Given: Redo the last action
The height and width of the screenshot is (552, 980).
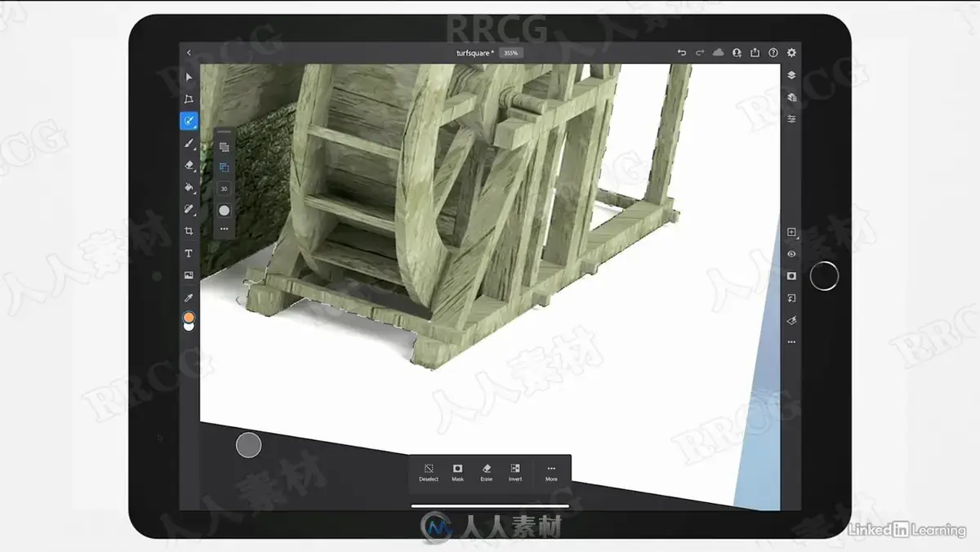Looking at the screenshot, I should [700, 52].
